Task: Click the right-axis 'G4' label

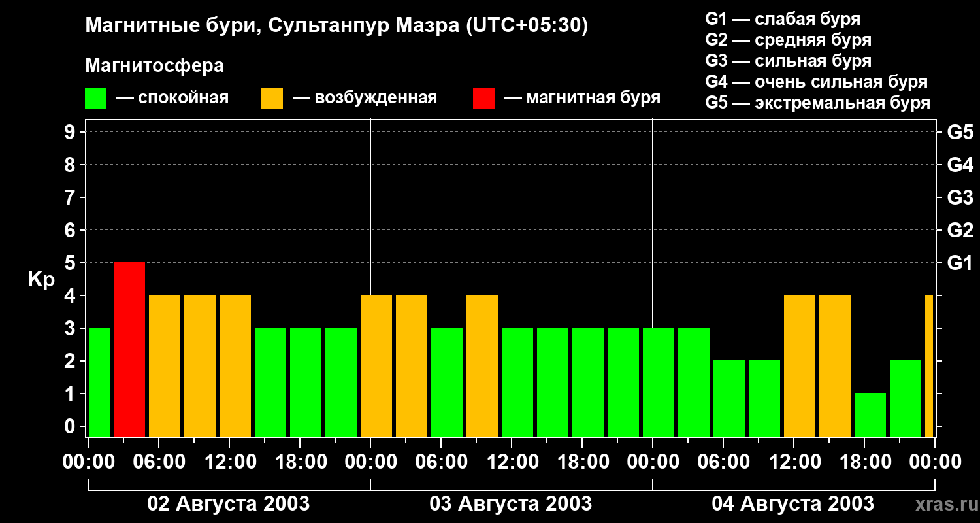Action: [x=960, y=165]
